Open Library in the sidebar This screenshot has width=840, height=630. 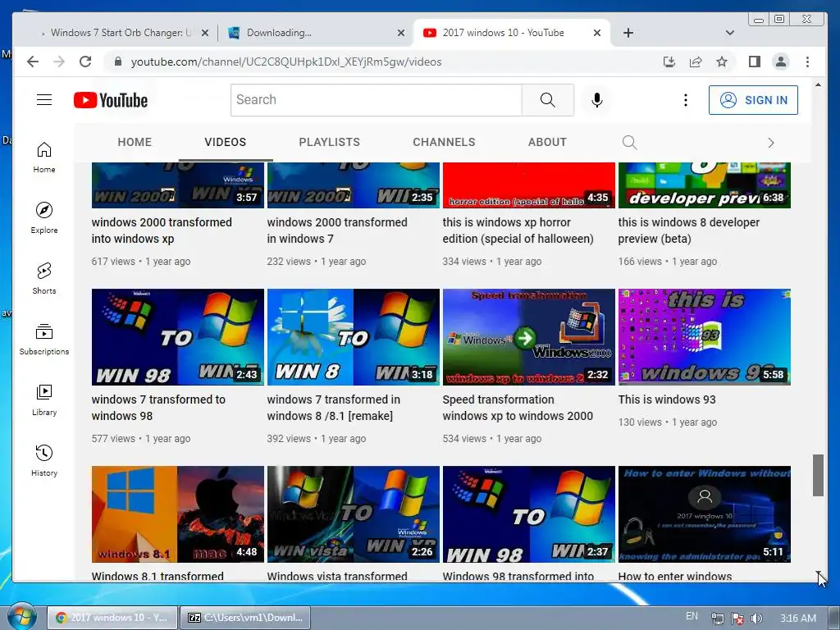[x=44, y=400]
